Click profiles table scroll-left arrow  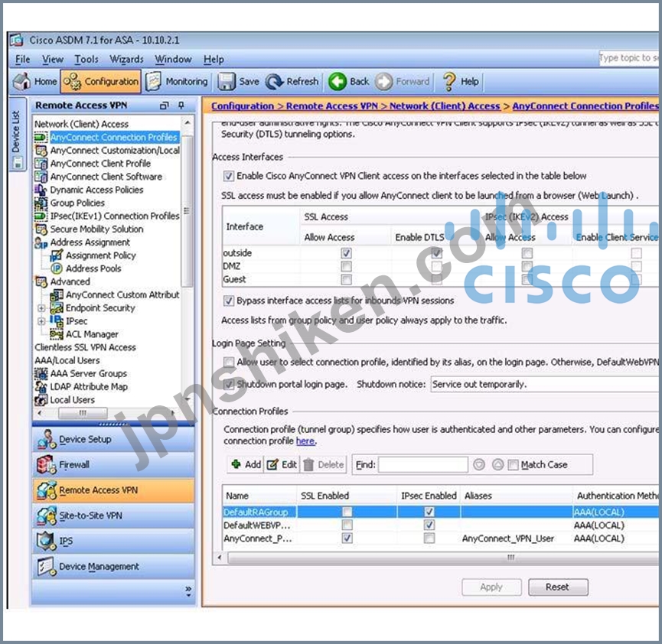[220, 558]
